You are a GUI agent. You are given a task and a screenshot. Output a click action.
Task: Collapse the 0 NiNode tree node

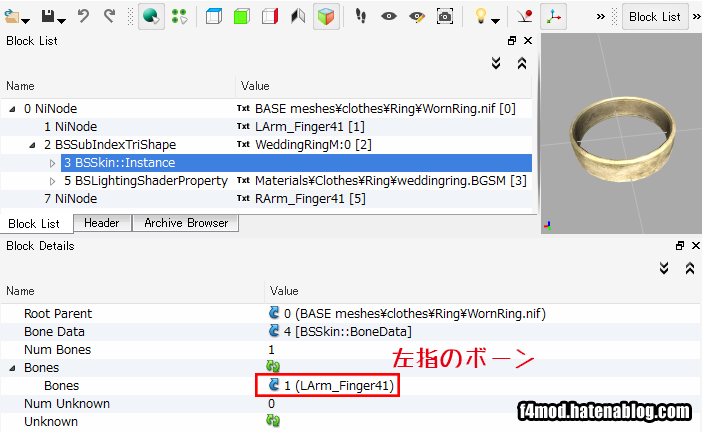coord(13,109)
